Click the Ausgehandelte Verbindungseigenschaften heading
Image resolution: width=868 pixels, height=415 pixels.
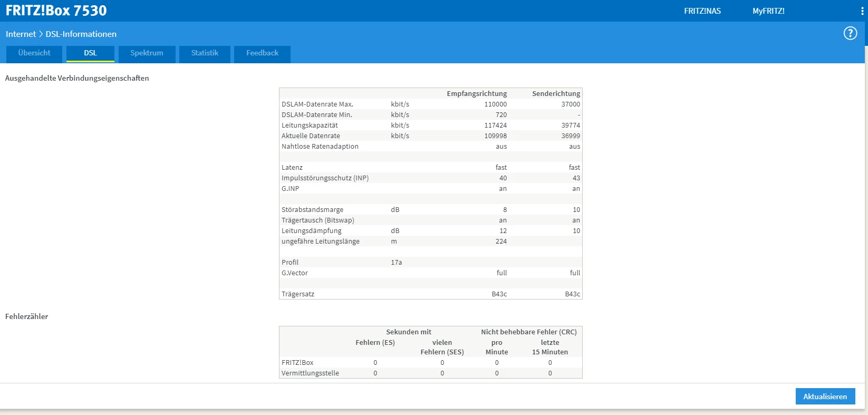coord(77,78)
